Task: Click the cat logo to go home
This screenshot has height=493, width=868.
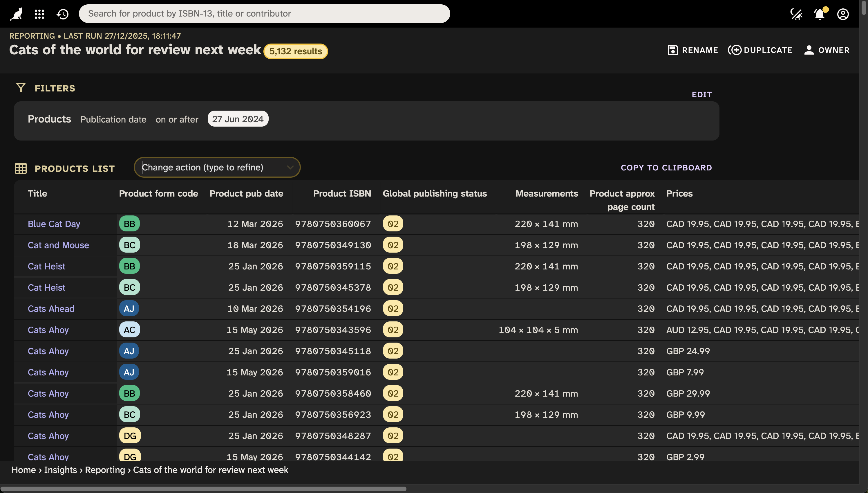Action: click(16, 14)
